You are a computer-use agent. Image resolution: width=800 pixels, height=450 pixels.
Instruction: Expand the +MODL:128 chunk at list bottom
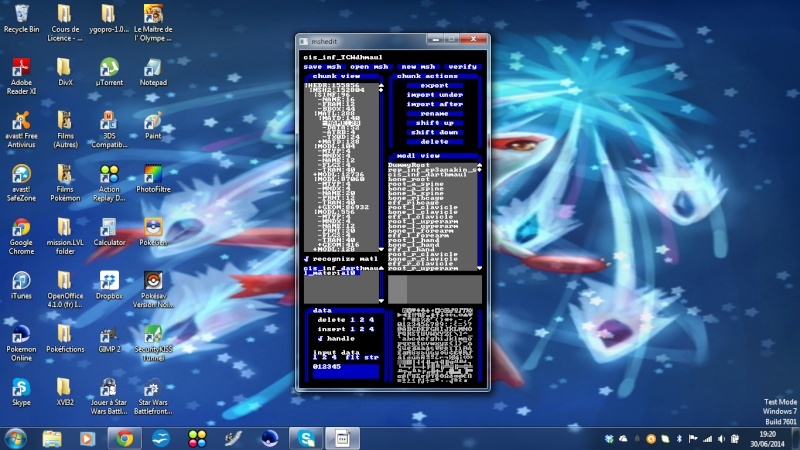pyautogui.click(x=334, y=249)
